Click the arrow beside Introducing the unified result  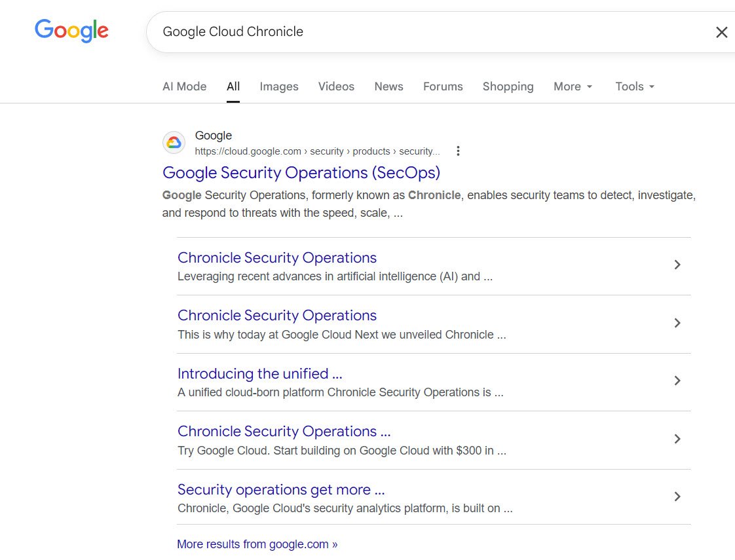click(677, 381)
